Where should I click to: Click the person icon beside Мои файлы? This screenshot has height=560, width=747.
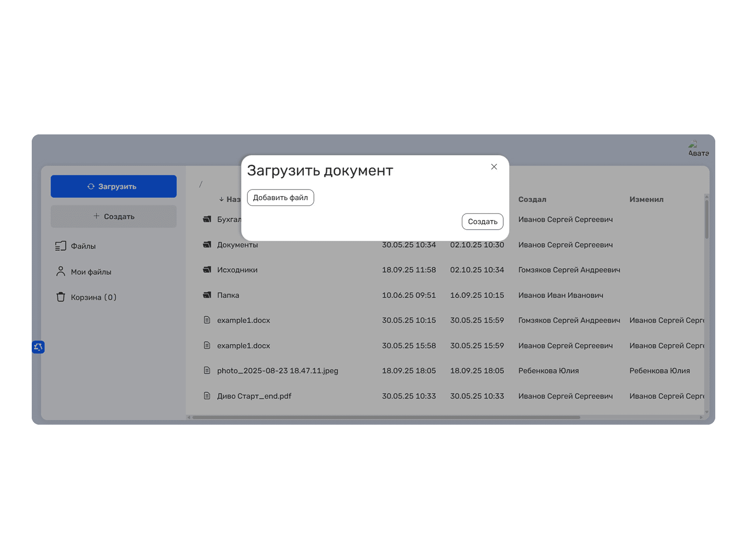click(61, 272)
